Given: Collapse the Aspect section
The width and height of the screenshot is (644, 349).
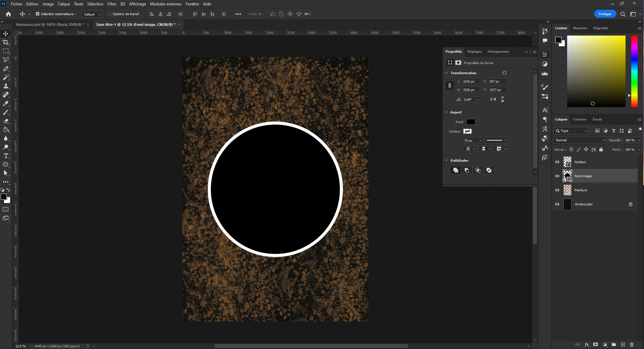Looking at the screenshot, I should click(x=446, y=112).
